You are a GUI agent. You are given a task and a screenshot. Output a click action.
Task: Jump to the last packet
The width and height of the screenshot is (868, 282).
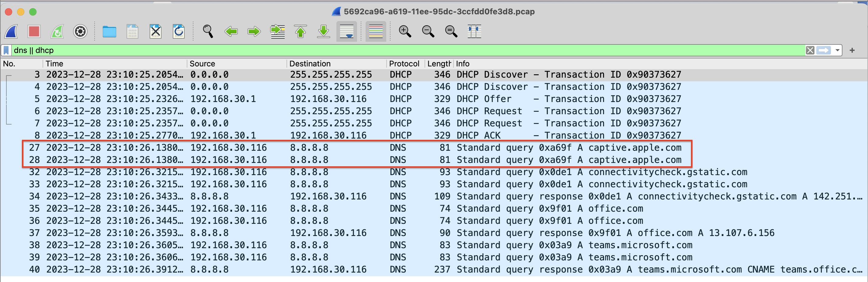point(324,32)
